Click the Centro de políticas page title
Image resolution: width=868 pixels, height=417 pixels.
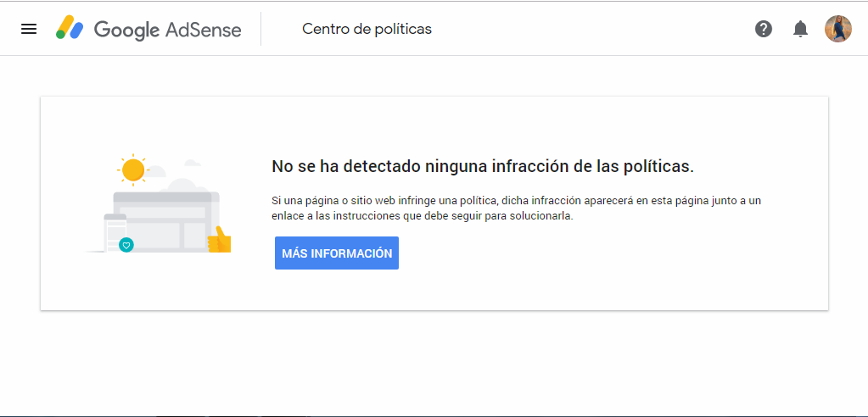tap(367, 29)
